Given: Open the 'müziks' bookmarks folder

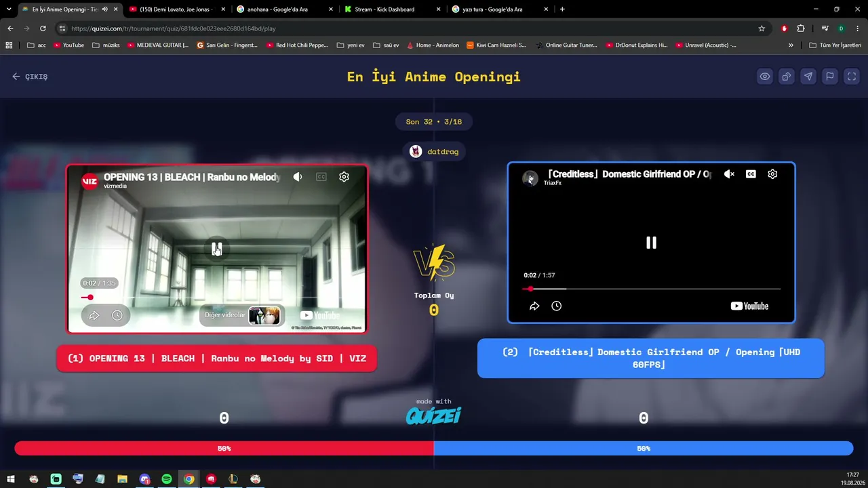Looking at the screenshot, I should tap(106, 45).
